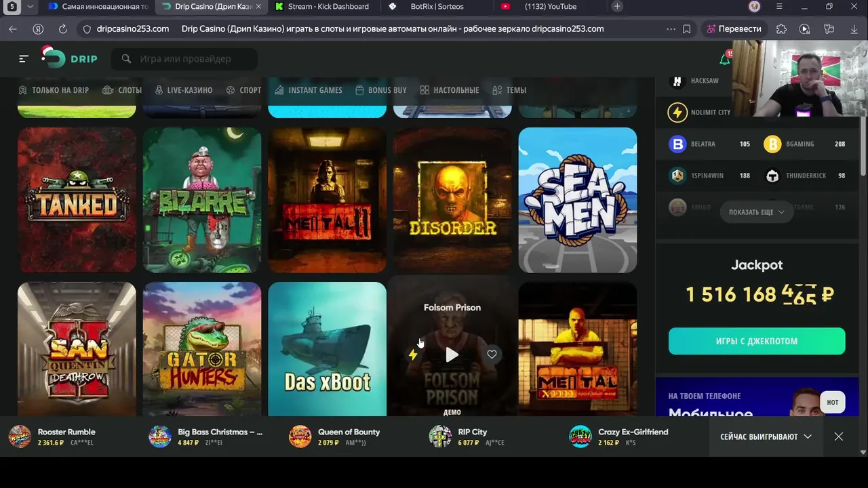Open the address bar three-dot menu
This screenshot has width=868, height=488.
(x=671, y=29)
